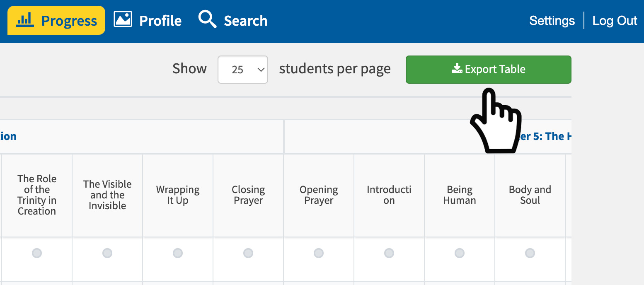Screen dimensions: 644x285
Task: Click the chapter heading link ending in 'ion'
Action: [8, 136]
